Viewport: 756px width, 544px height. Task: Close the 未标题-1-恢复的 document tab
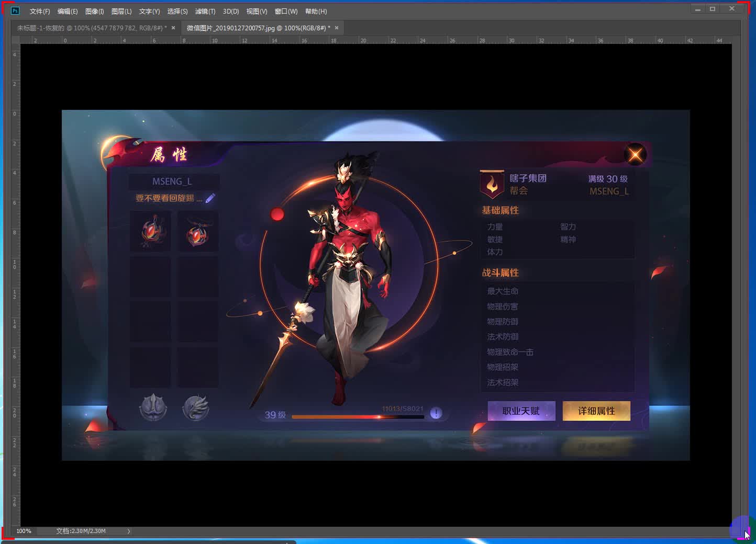tap(173, 28)
